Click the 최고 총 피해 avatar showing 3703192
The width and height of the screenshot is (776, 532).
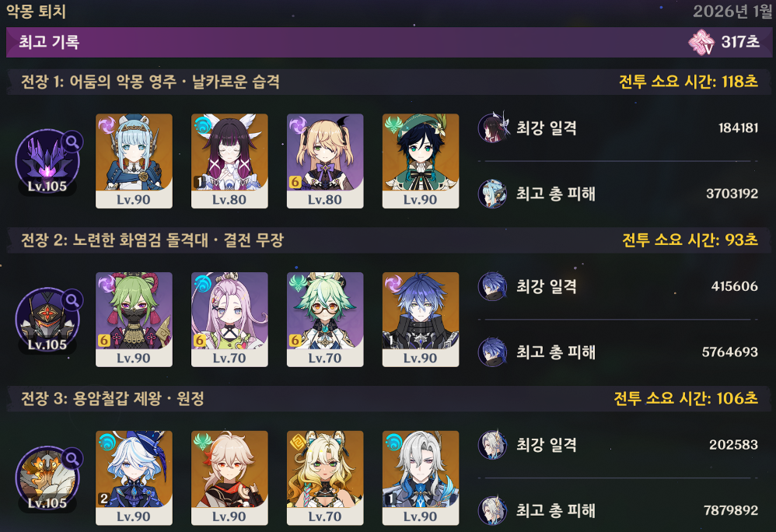(x=493, y=194)
